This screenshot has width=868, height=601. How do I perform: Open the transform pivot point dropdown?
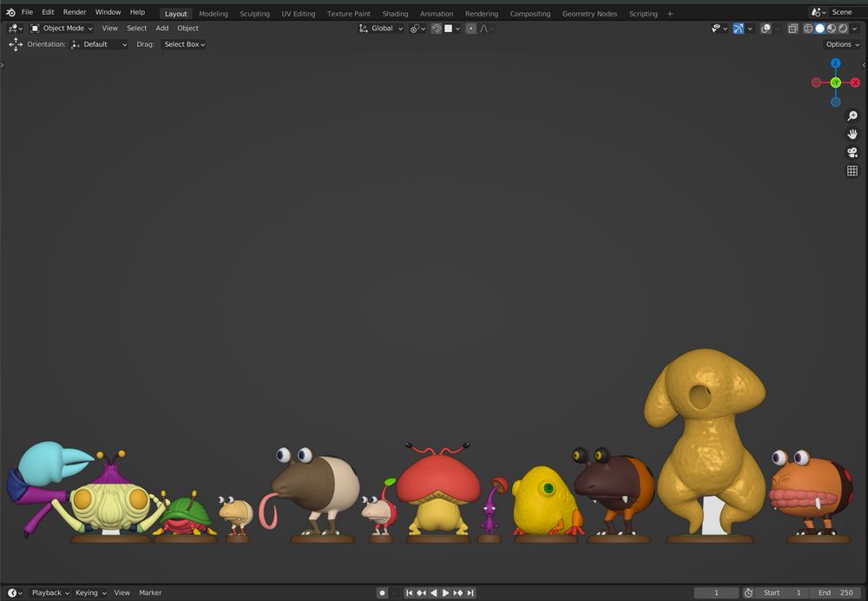[418, 29]
